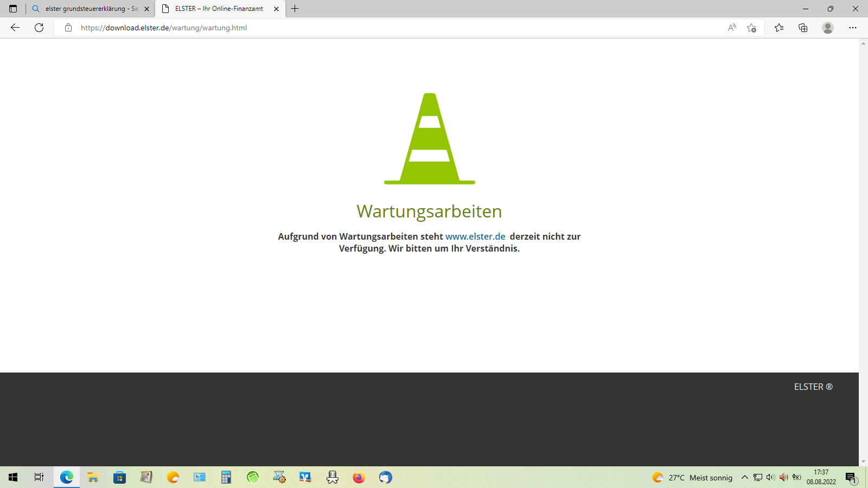Open the Favorites list
The image size is (868, 488).
tap(779, 28)
